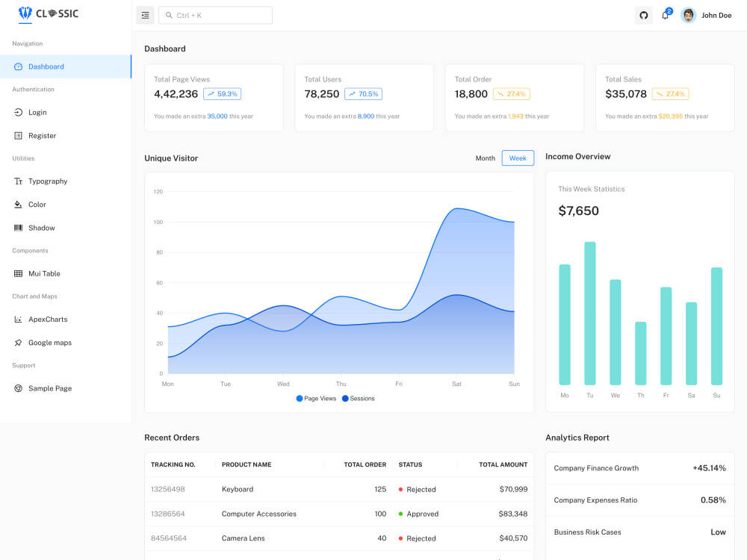
Task: Switch Unique Visitor chart to Month
Action: pyautogui.click(x=485, y=158)
